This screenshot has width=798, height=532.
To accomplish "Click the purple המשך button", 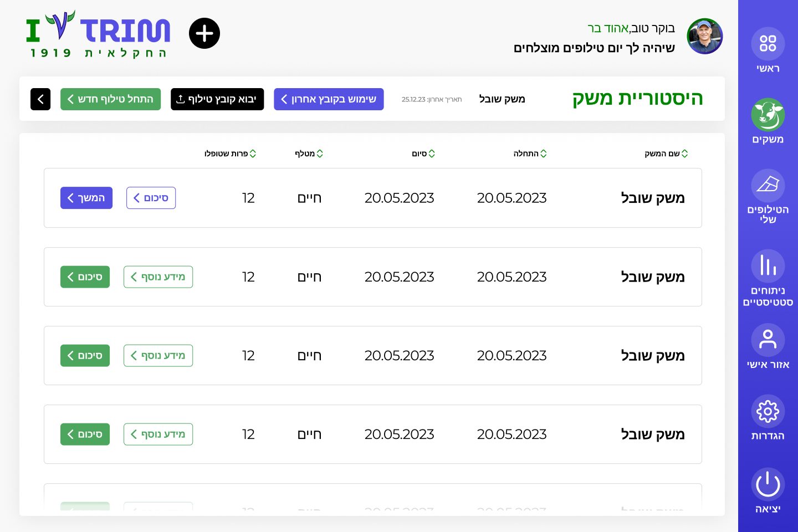I will tap(86, 198).
